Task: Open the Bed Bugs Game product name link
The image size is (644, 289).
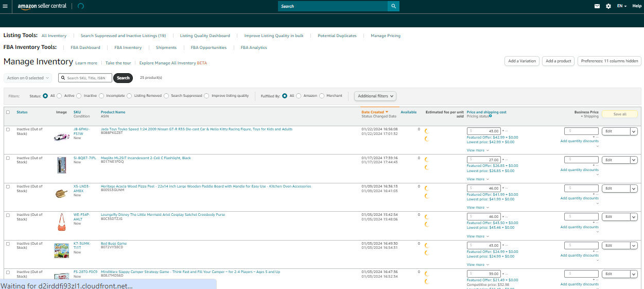Action: pos(114,244)
